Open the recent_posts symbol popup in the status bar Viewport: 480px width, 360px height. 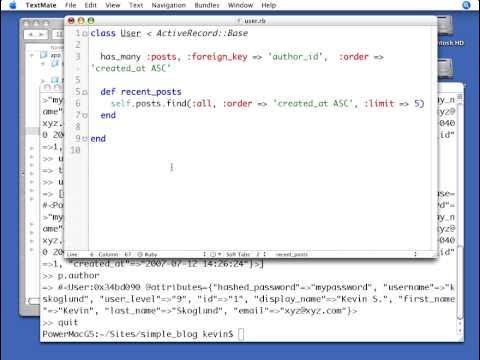(x=292, y=254)
